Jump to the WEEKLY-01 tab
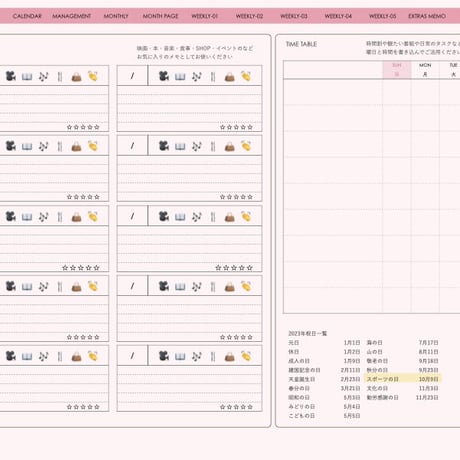 tap(205, 16)
